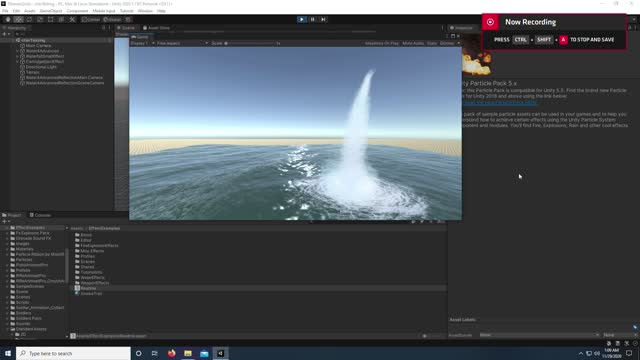Toggle pivot mode Center button
Screen dimensions: 640x360
[x=91, y=19]
